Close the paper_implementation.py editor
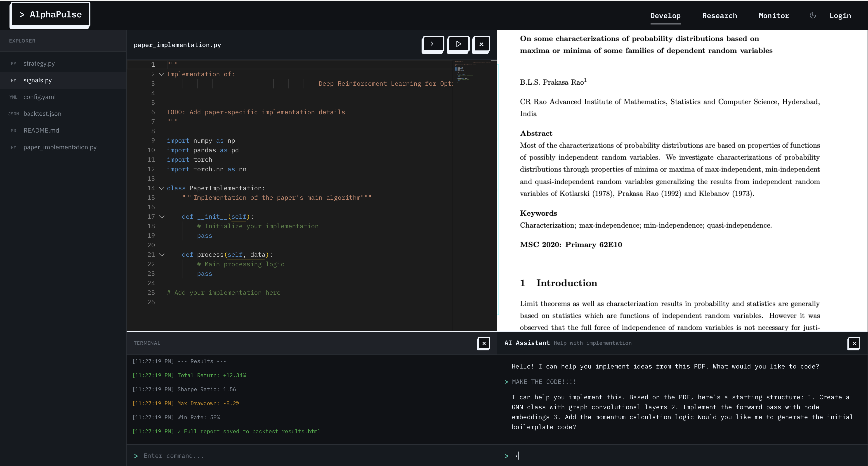The height and width of the screenshot is (466, 868). 481,44
